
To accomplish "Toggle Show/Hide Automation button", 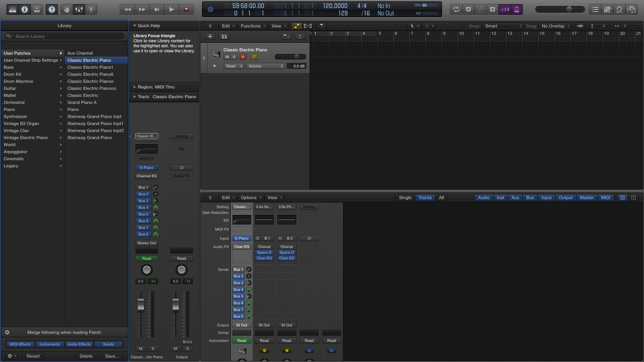I will click(297, 26).
